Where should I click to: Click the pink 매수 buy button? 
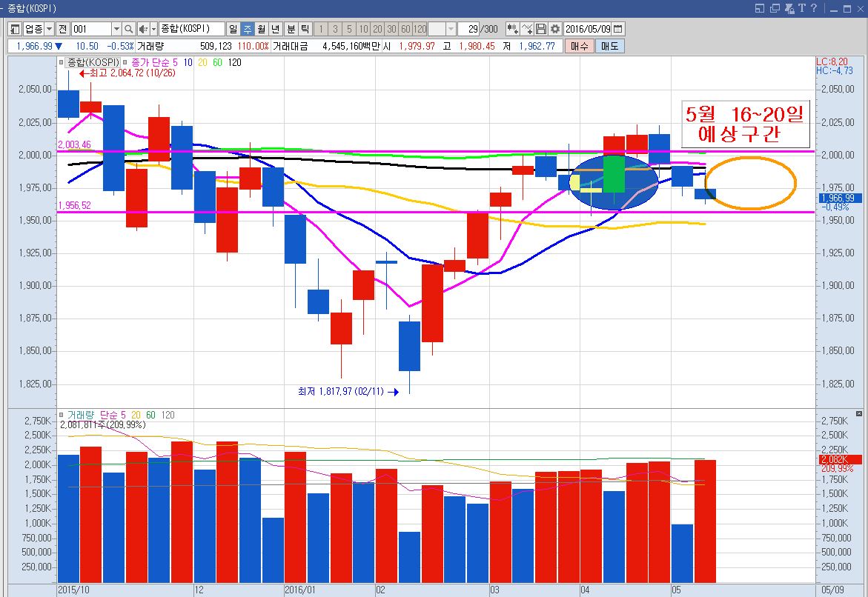[580, 46]
